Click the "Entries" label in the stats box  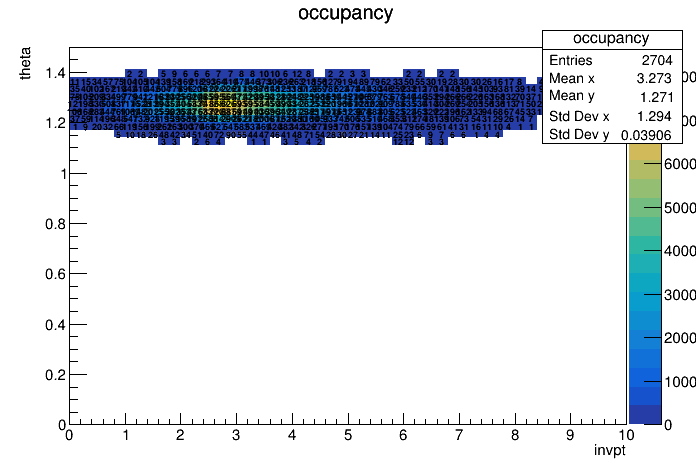coord(570,60)
